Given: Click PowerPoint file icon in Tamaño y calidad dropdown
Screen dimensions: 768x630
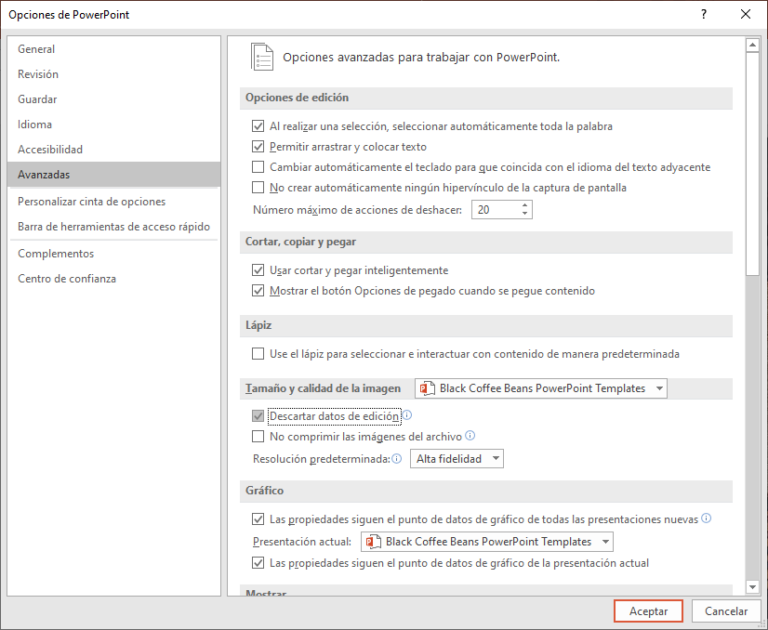Looking at the screenshot, I should 426,388.
